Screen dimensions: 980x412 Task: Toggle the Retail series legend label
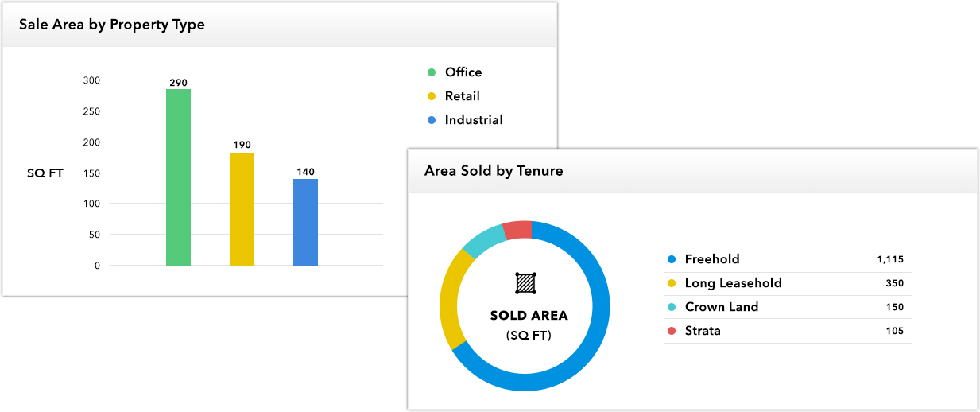click(x=462, y=96)
